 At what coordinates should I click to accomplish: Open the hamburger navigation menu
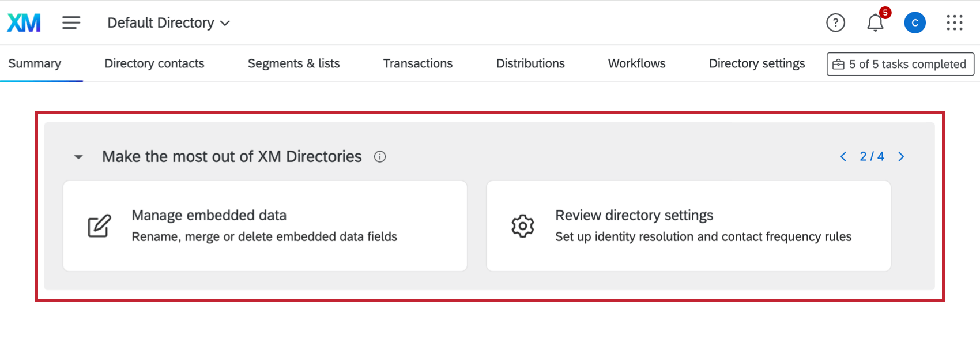[x=71, y=23]
